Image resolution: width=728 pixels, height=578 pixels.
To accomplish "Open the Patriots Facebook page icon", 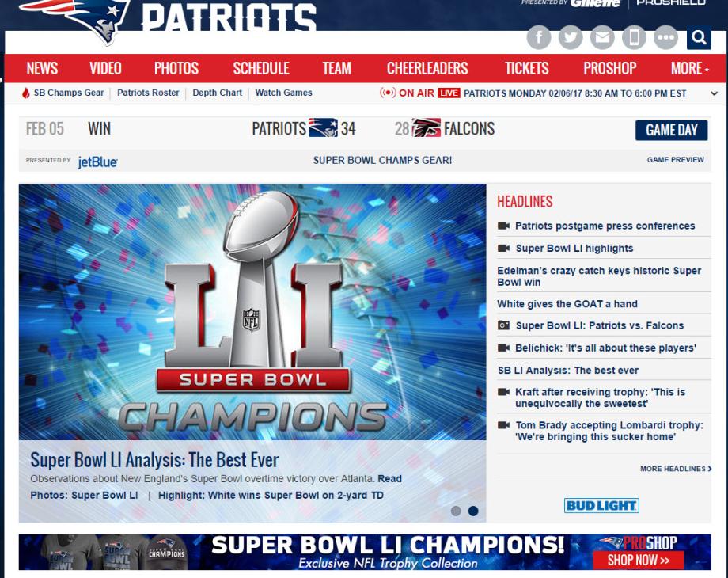I will click(x=539, y=37).
